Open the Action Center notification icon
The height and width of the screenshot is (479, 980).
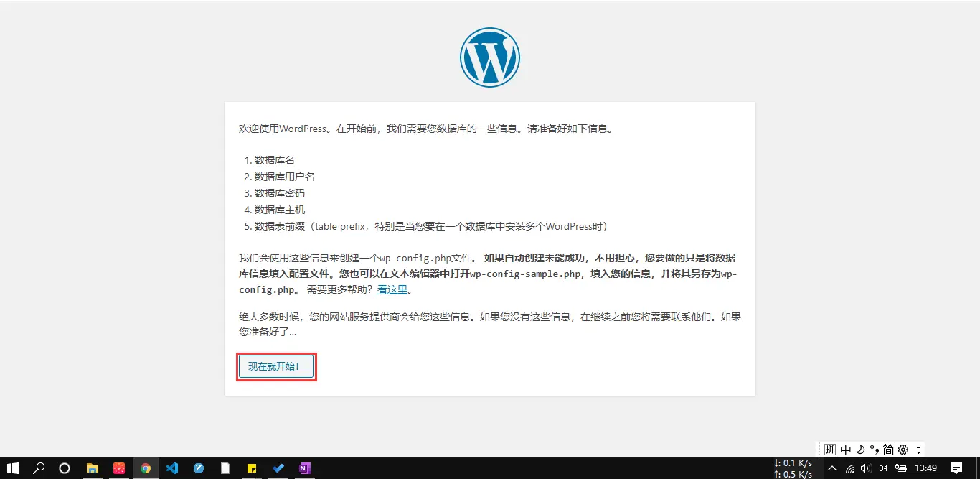pos(957,468)
